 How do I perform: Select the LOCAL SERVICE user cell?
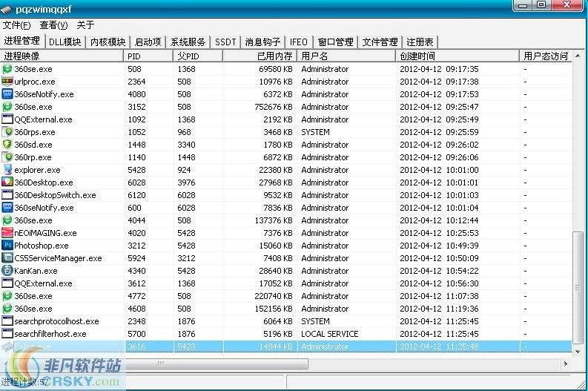(x=330, y=334)
